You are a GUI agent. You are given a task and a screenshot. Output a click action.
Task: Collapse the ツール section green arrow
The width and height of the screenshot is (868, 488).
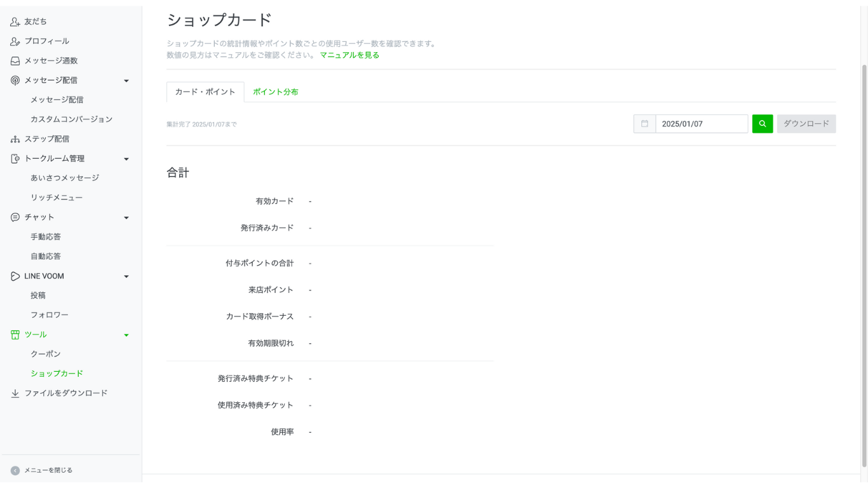126,335
